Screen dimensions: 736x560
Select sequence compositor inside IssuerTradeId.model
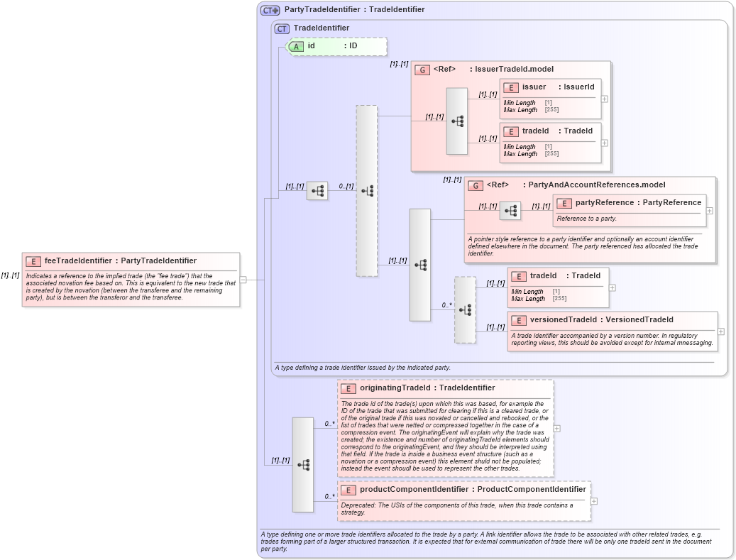456,121
